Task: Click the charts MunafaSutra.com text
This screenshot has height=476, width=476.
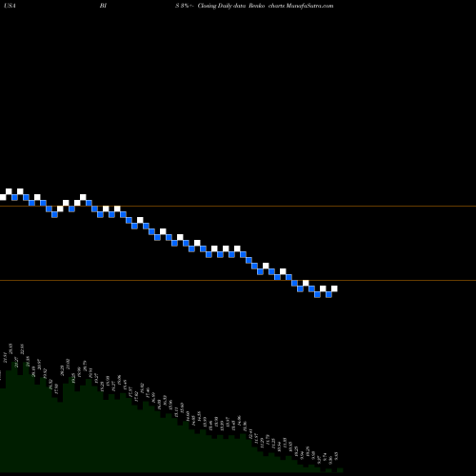Action: coord(301,6)
